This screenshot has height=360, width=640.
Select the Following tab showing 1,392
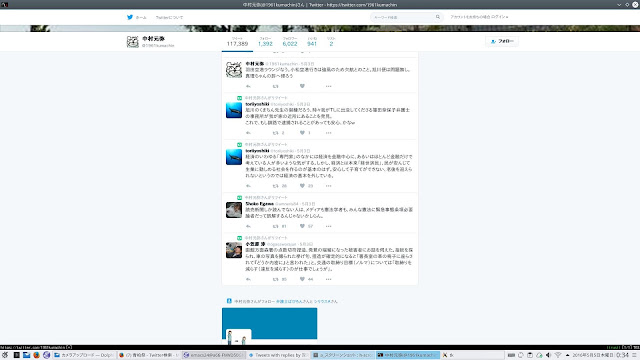[x=265, y=42]
